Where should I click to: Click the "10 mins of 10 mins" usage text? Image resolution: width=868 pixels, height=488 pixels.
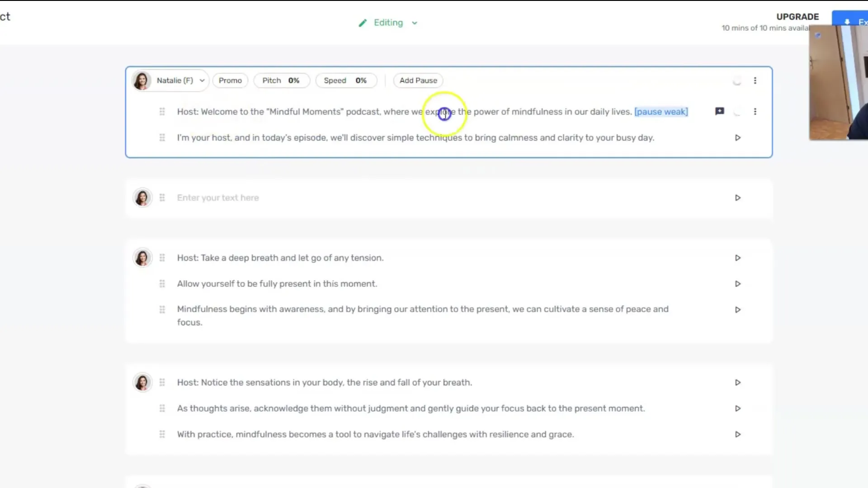click(765, 28)
